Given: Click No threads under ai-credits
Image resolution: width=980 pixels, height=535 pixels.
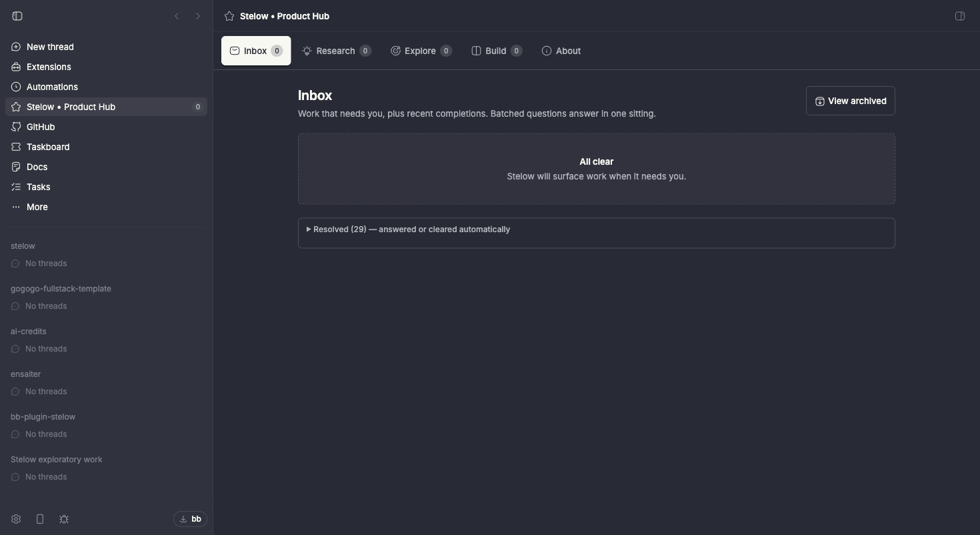Looking at the screenshot, I should (46, 349).
